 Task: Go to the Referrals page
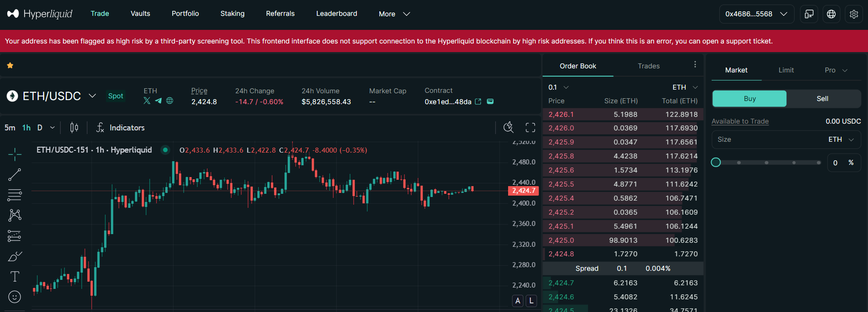[280, 14]
